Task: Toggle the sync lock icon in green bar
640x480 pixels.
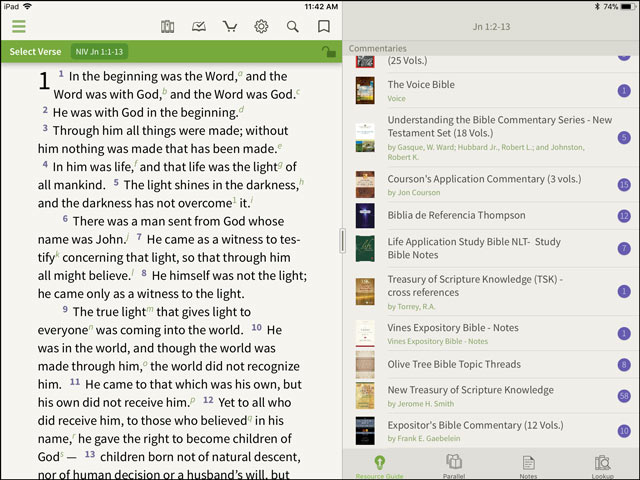Action: [x=329, y=52]
